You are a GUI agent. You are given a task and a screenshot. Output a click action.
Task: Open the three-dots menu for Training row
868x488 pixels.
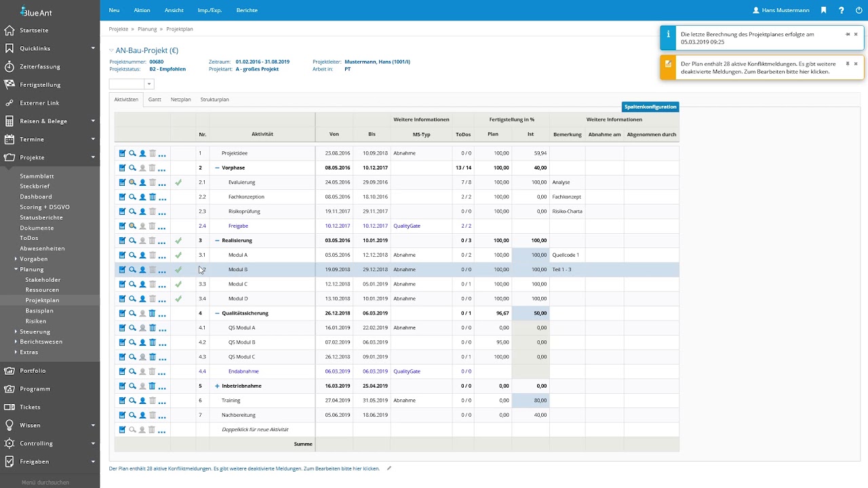pos(162,401)
